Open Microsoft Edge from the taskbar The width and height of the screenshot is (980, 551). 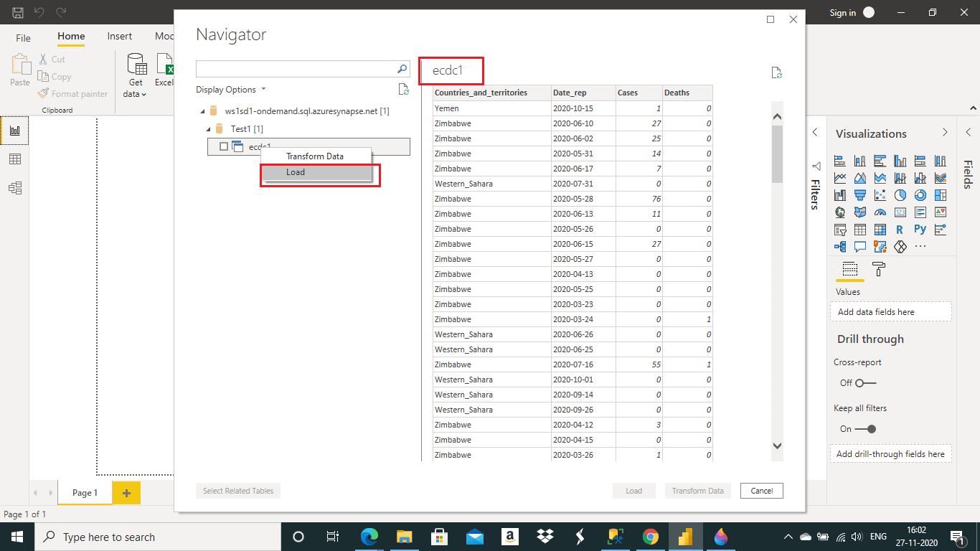pos(369,537)
